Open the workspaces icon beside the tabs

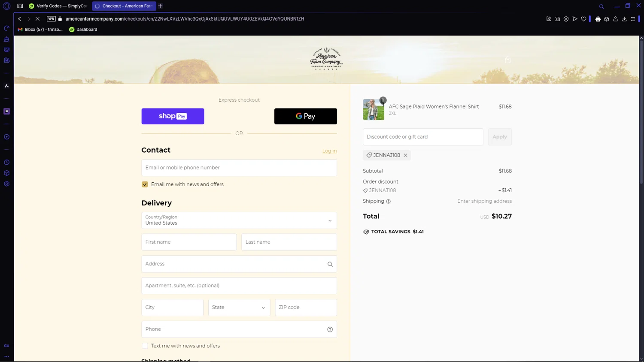[x=20, y=6]
